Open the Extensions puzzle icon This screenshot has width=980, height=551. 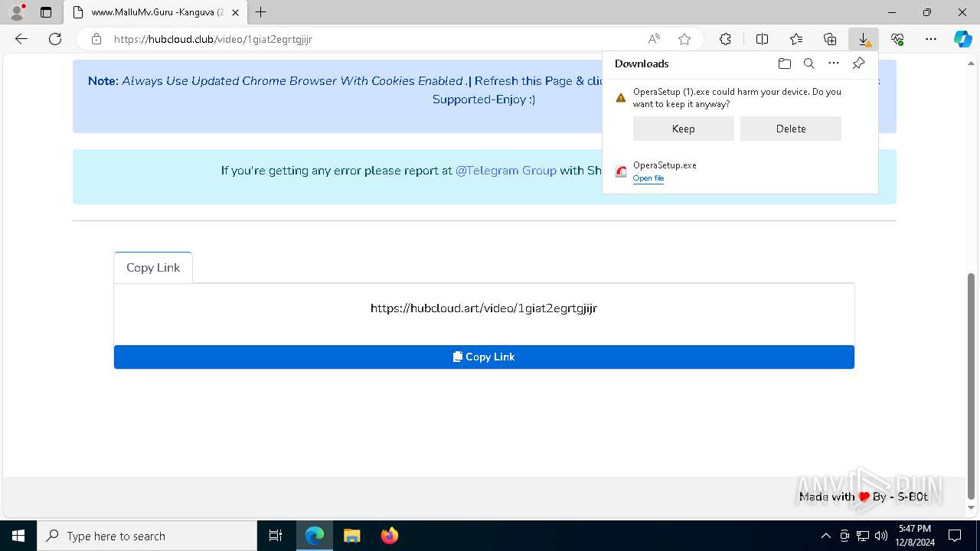point(725,39)
